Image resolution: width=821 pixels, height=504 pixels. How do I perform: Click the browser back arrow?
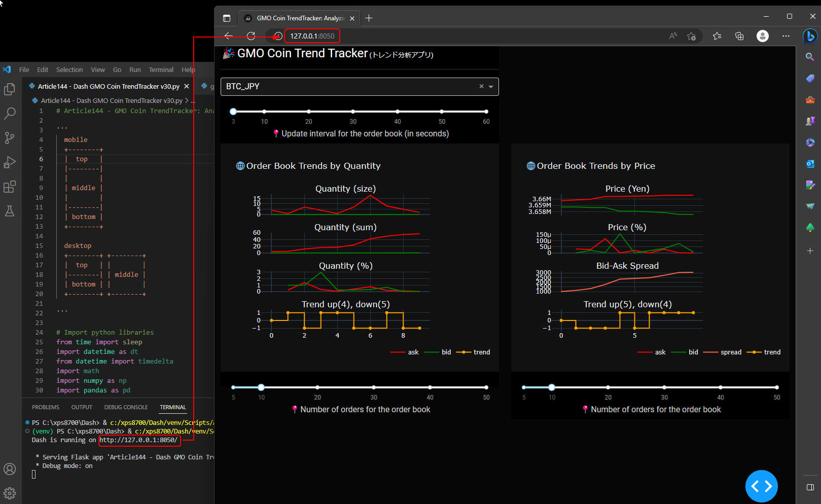tap(229, 36)
